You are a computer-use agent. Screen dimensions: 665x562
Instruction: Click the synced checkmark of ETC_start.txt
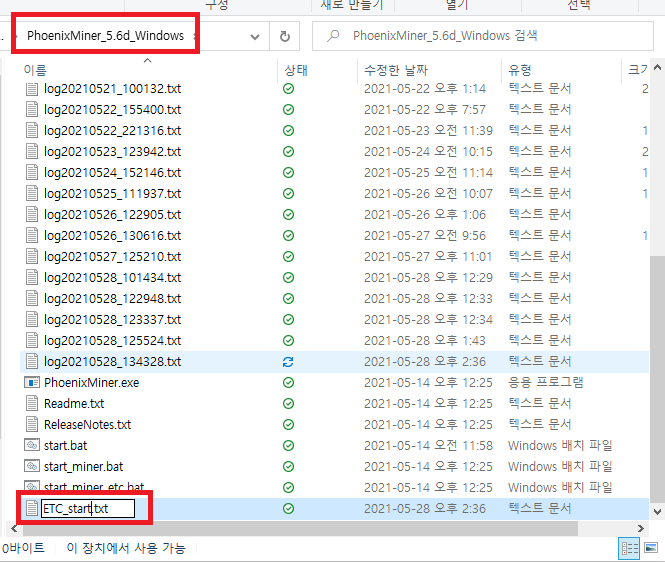(288, 509)
